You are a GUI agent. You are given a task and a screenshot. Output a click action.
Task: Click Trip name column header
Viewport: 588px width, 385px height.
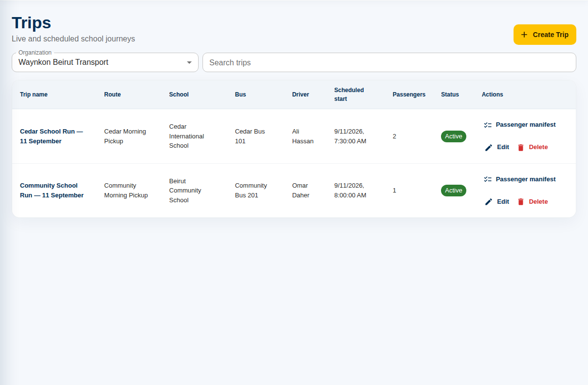pyautogui.click(x=34, y=95)
